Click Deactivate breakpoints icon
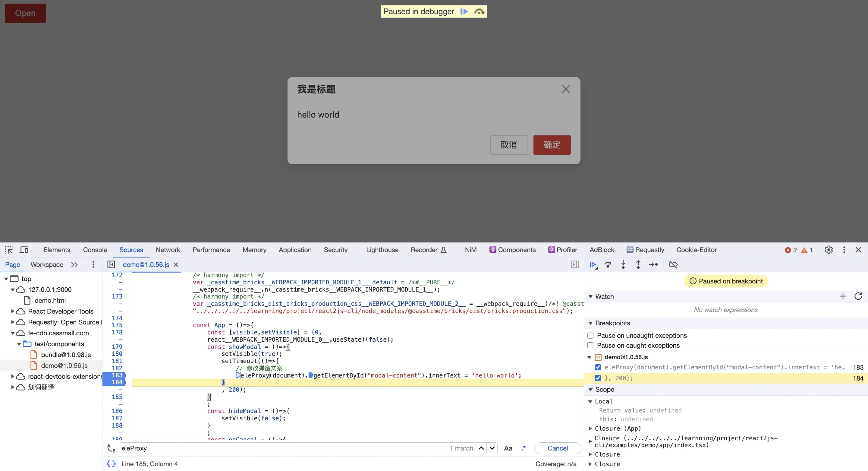The image size is (868, 471). click(673, 265)
